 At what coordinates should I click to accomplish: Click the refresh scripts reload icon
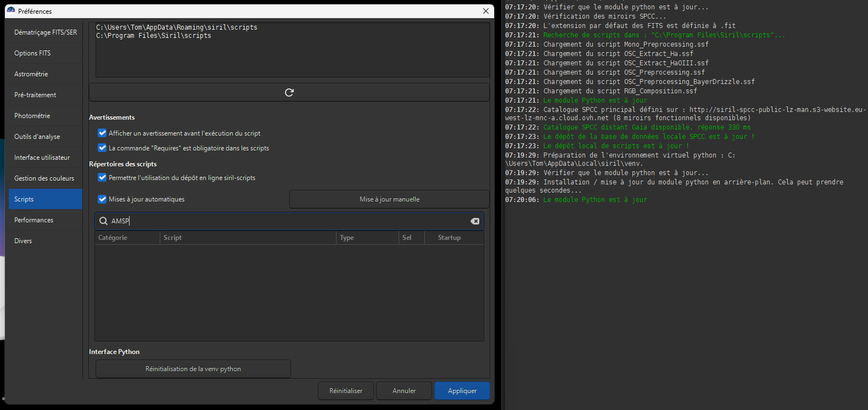click(x=289, y=92)
